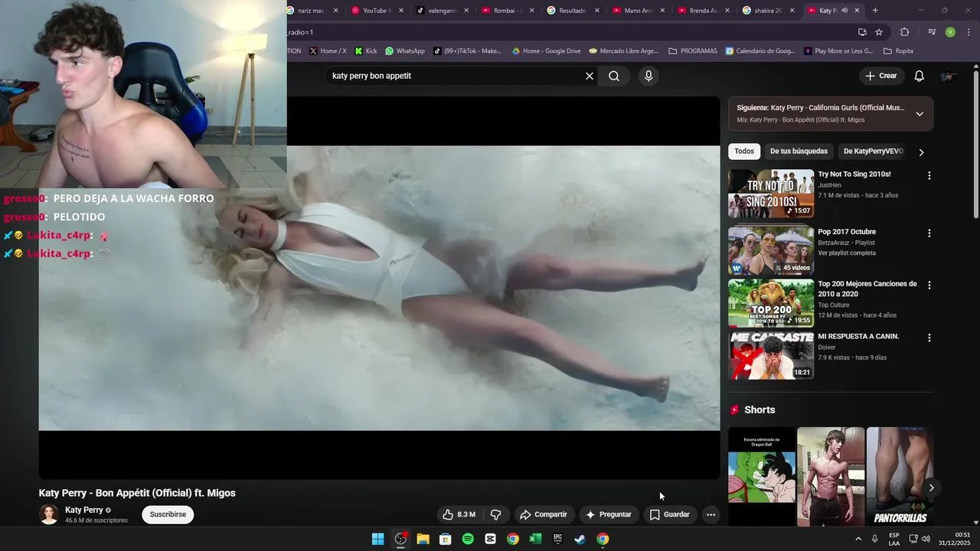Open the Compartir share option
Viewport: 980px width, 551px height.
[543, 514]
